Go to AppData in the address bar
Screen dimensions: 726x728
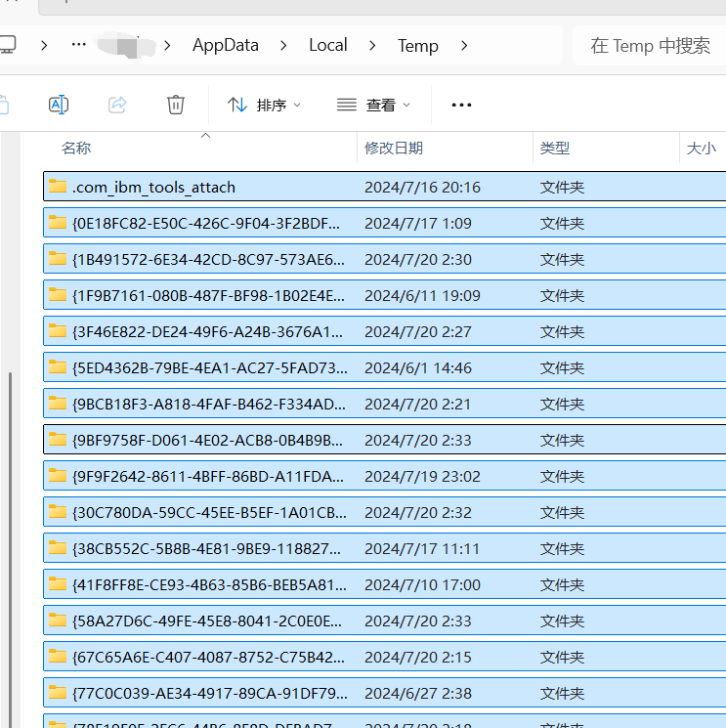pyautogui.click(x=226, y=45)
